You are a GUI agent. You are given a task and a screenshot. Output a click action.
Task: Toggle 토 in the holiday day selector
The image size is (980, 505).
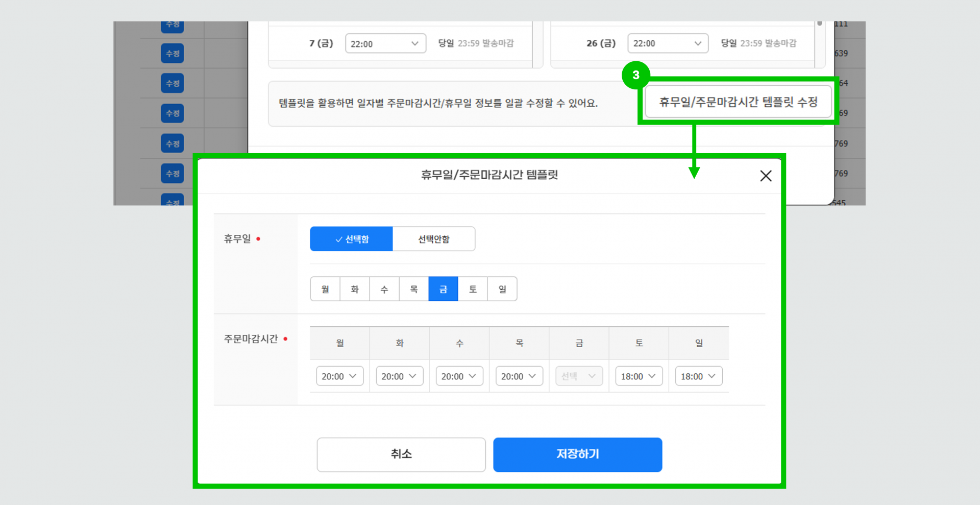point(473,289)
